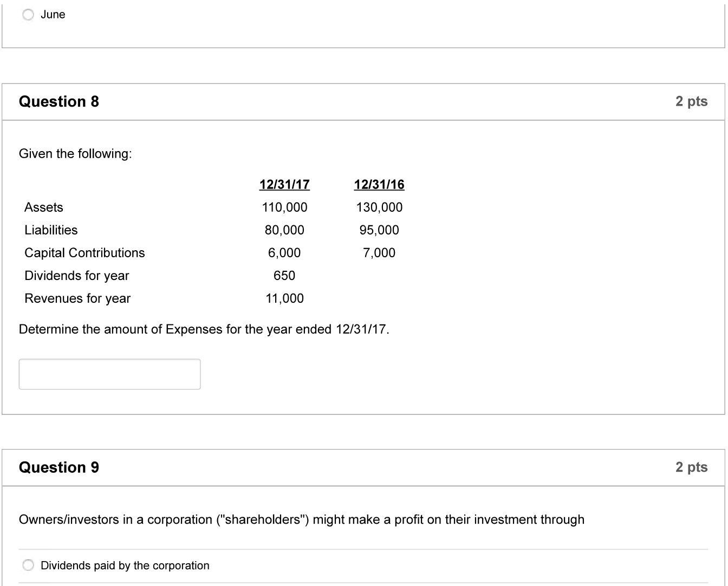Click the 'June' answer label text
The image size is (728, 586).
[x=53, y=15]
